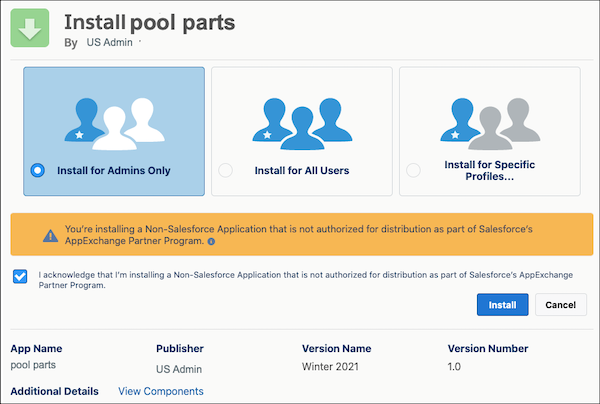The image size is (600, 404).
Task: Select Install for Specific Profiles radio button
Action: 413,170
